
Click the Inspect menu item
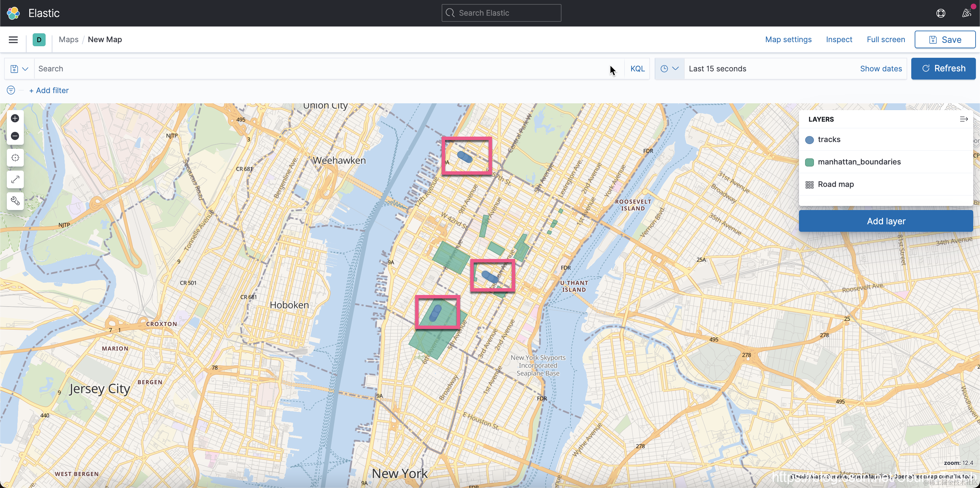point(838,39)
